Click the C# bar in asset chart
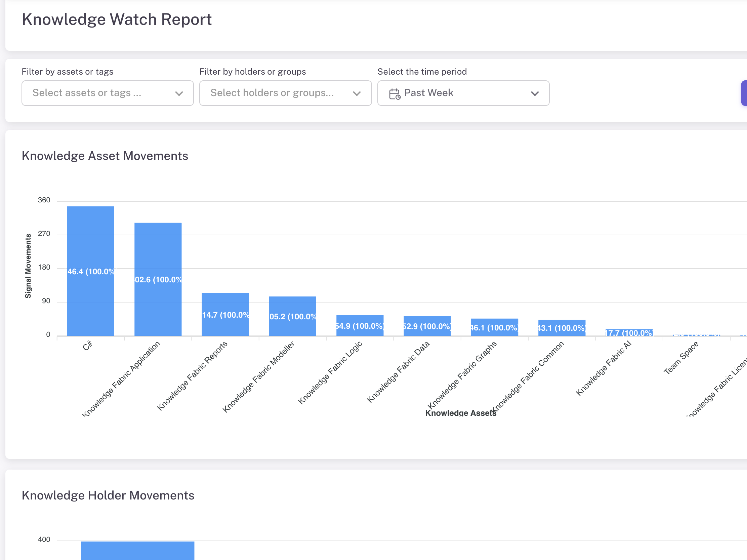This screenshot has height=560, width=747. pyautogui.click(x=90, y=271)
